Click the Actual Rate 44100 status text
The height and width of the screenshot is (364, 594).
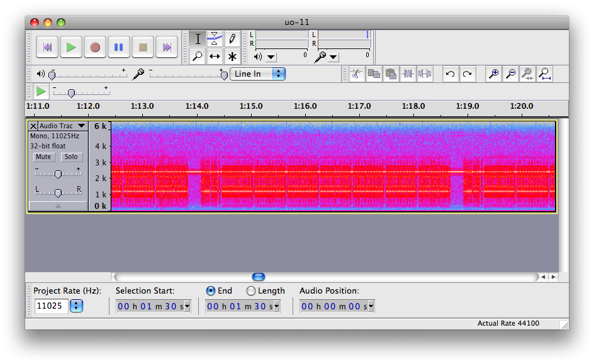[x=508, y=323]
